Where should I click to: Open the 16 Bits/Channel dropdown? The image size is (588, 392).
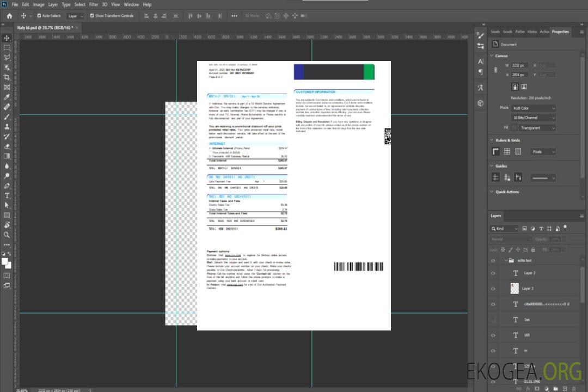coord(533,118)
